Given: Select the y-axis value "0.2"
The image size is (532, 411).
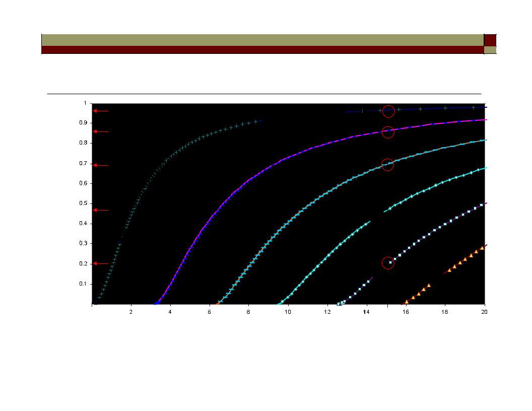Looking at the screenshot, I should 84,263.
